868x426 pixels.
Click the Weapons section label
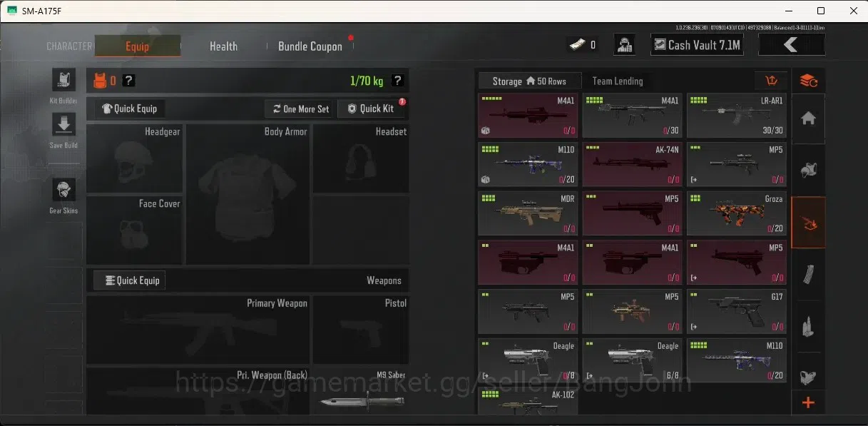pyautogui.click(x=384, y=280)
